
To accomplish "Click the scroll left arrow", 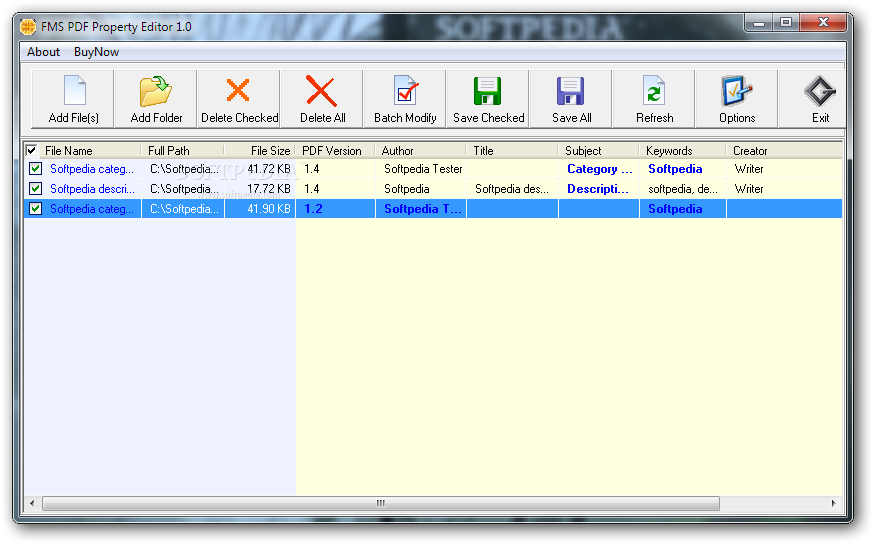I will [32, 503].
